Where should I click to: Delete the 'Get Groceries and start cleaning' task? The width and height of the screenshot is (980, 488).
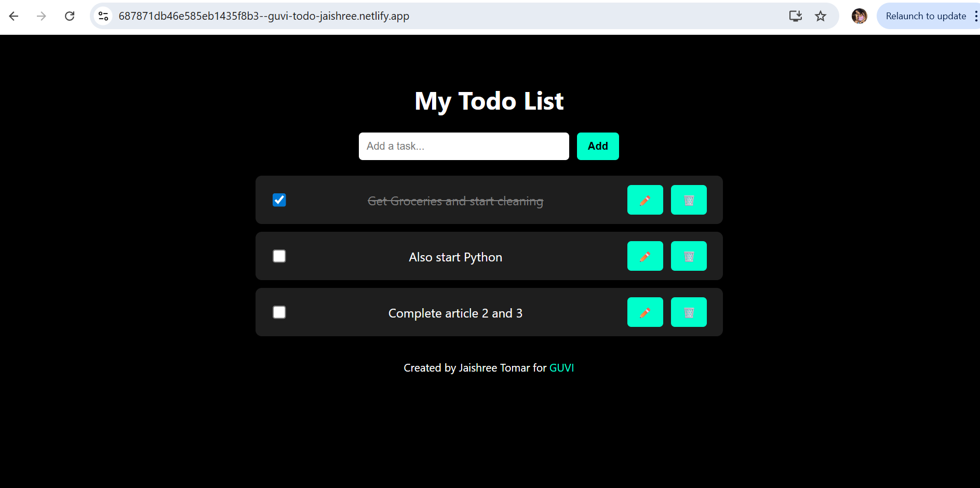coord(688,200)
